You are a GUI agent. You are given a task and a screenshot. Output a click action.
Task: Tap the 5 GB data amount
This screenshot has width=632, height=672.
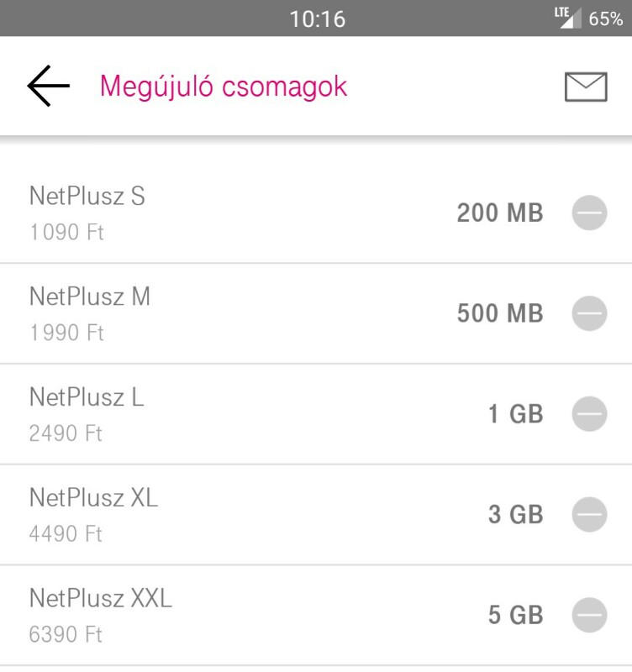click(x=516, y=615)
